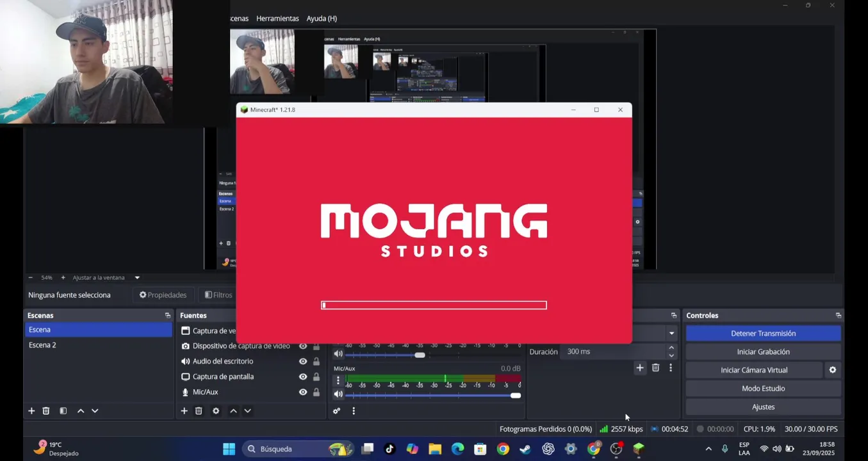Hide the Captura de pantalla source
868x461 pixels.
[x=303, y=376]
